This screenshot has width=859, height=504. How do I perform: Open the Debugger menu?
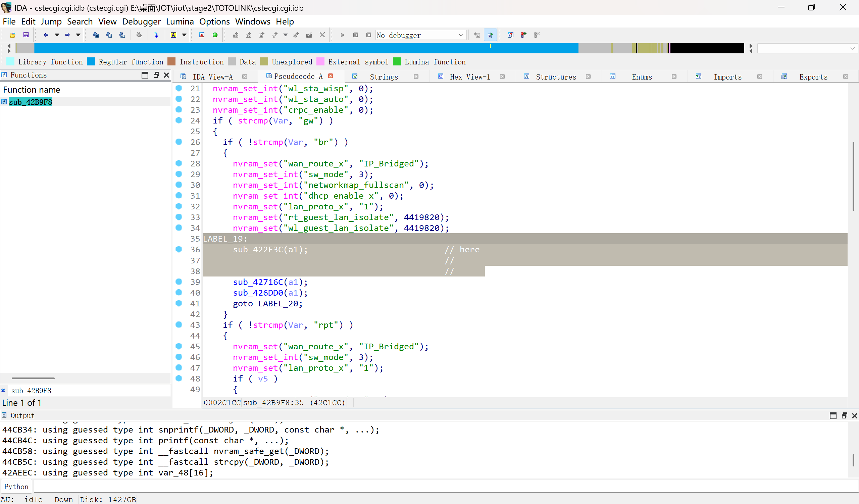(x=141, y=21)
